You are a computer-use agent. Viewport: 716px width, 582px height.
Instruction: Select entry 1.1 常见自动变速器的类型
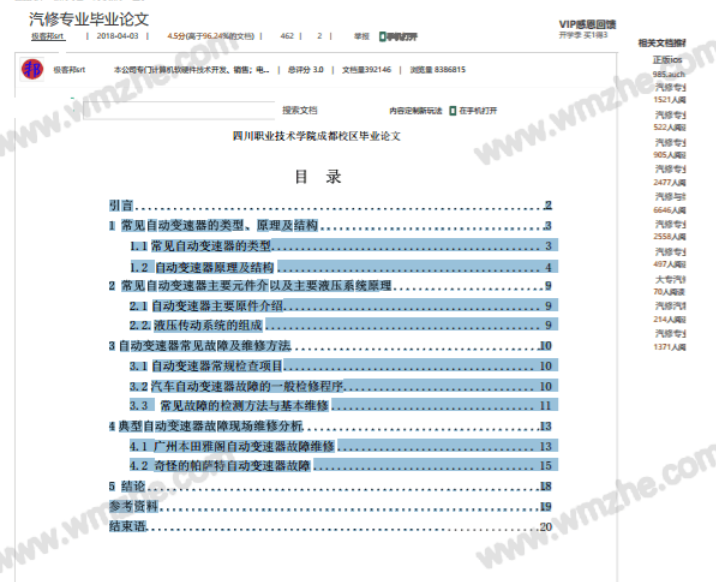[343, 246]
